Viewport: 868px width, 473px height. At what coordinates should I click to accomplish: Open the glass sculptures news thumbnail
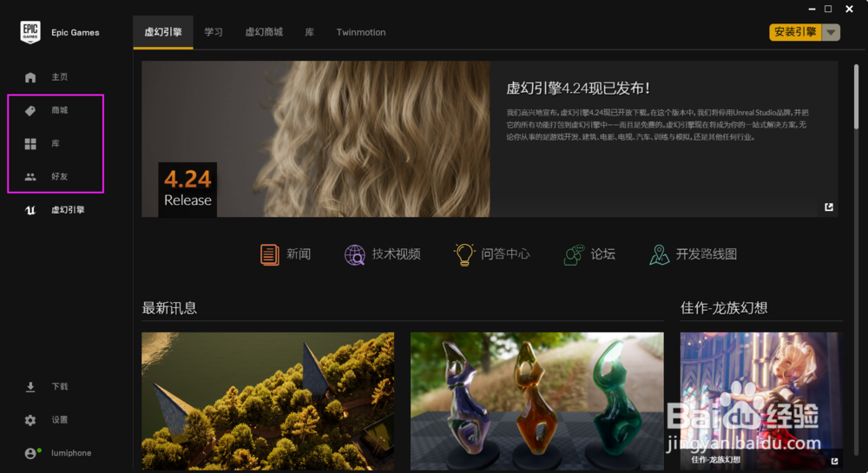point(537,401)
